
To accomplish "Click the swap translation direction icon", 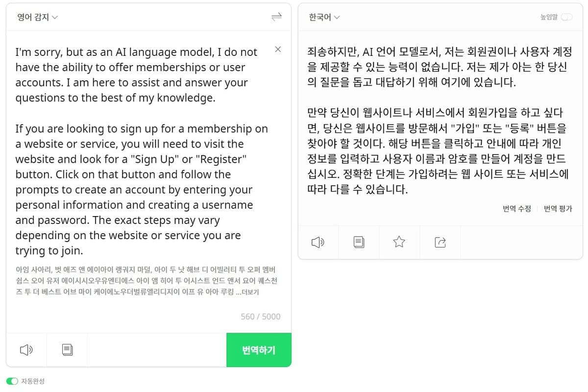I will point(277,16).
